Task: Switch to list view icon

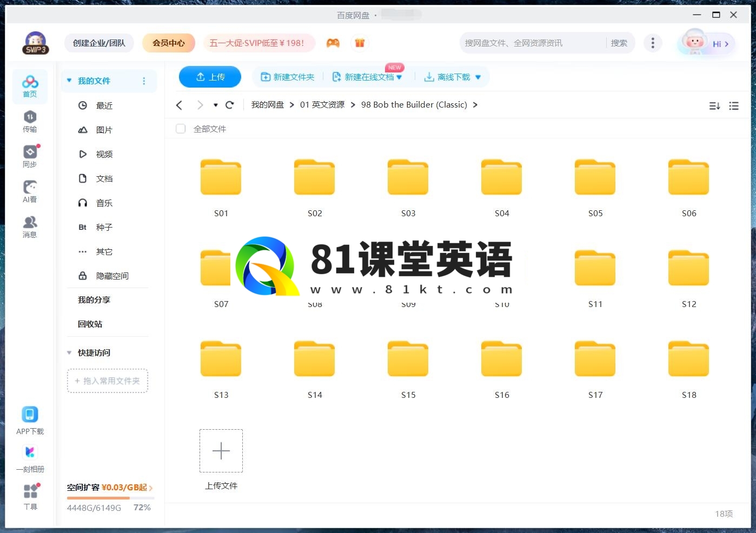Action: 734,106
